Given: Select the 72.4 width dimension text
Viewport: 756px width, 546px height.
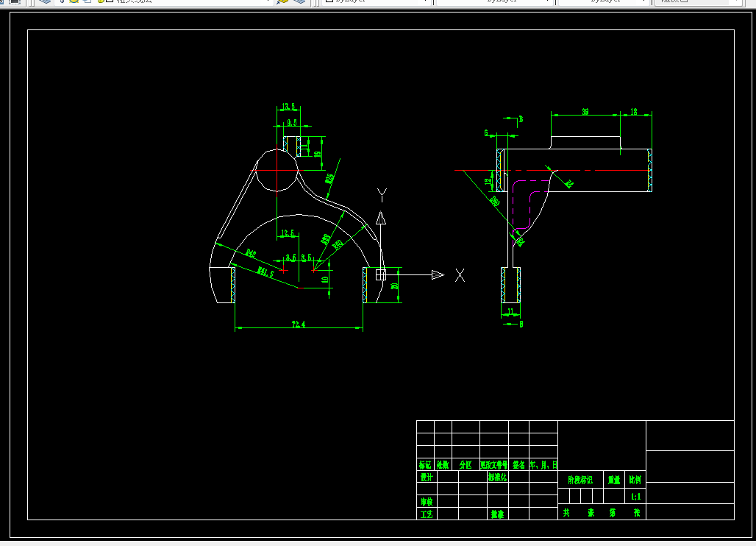Looking at the screenshot, I should coord(299,324).
